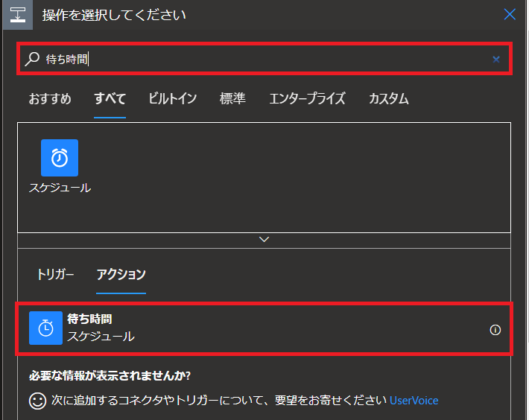The height and width of the screenshot is (420, 529).
Task: Open the UserVoice link
Action: pyautogui.click(x=414, y=401)
